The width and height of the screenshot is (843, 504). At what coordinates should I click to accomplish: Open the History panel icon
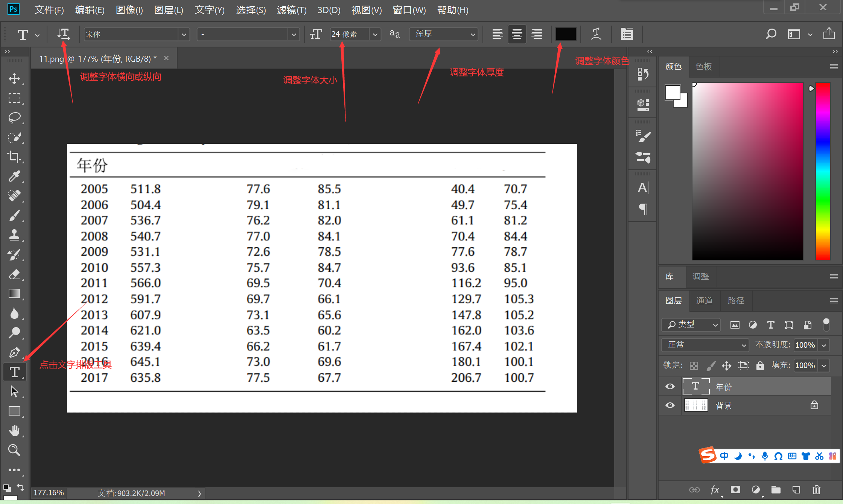coord(643,74)
